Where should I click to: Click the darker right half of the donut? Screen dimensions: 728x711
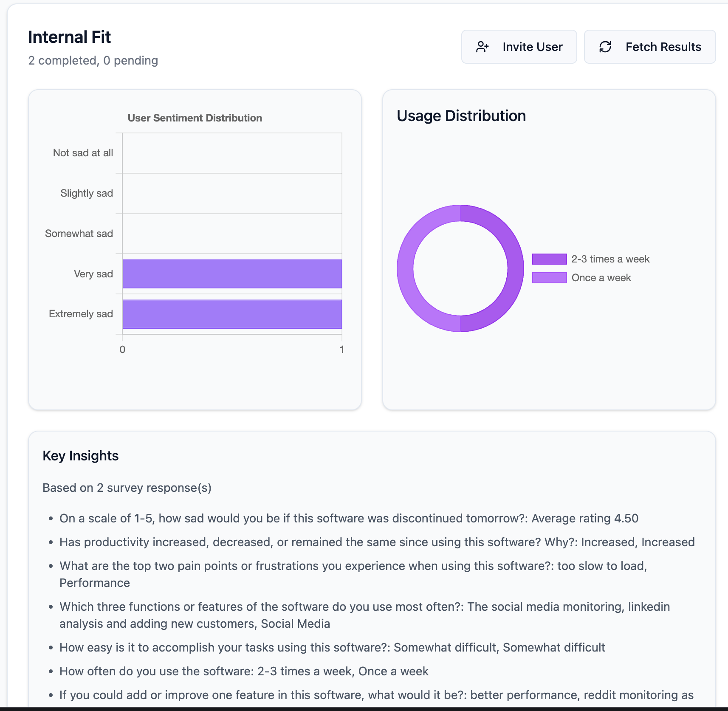click(x=515, y=268)
